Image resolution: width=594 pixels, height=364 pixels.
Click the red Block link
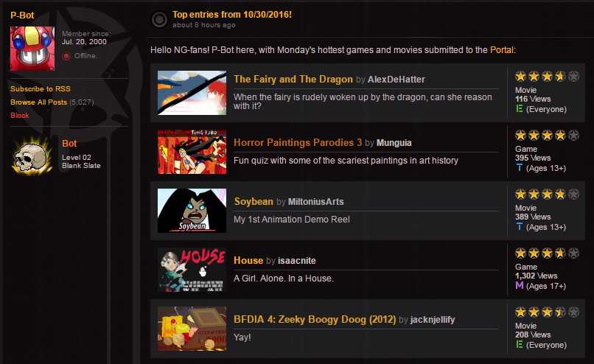click(20, 116)
